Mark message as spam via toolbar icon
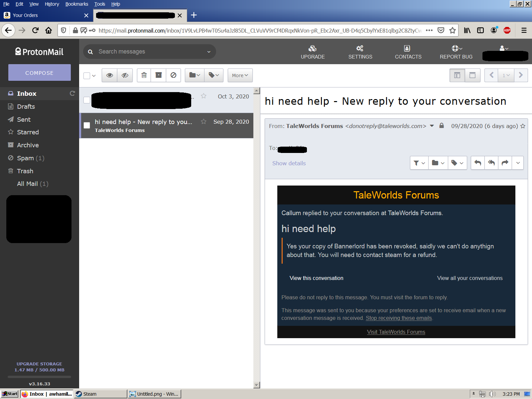 tap(173, 75)
